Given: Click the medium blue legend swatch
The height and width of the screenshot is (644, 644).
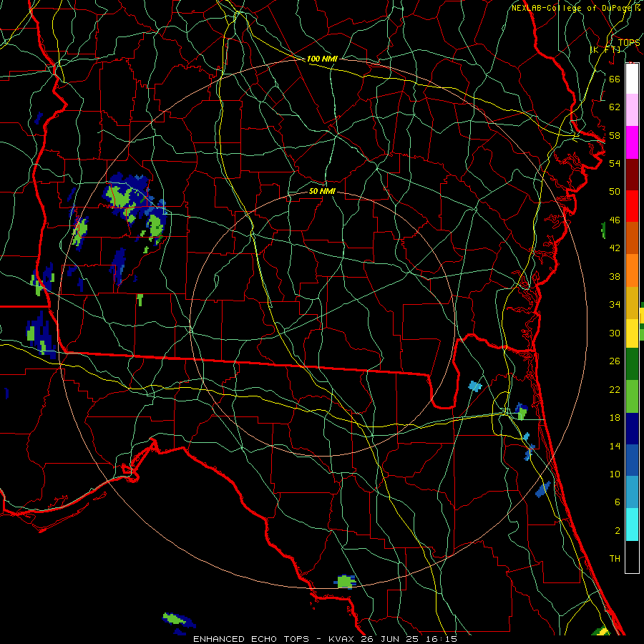Looking at the screenshot, I should pos(632,460).
